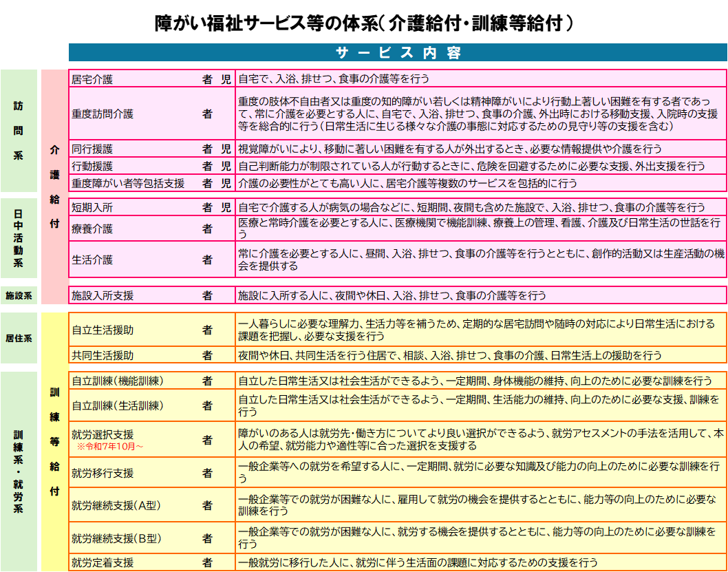728x572 pixels.
Task: Select 就労移行支援 service label
Action: [103, 473]
